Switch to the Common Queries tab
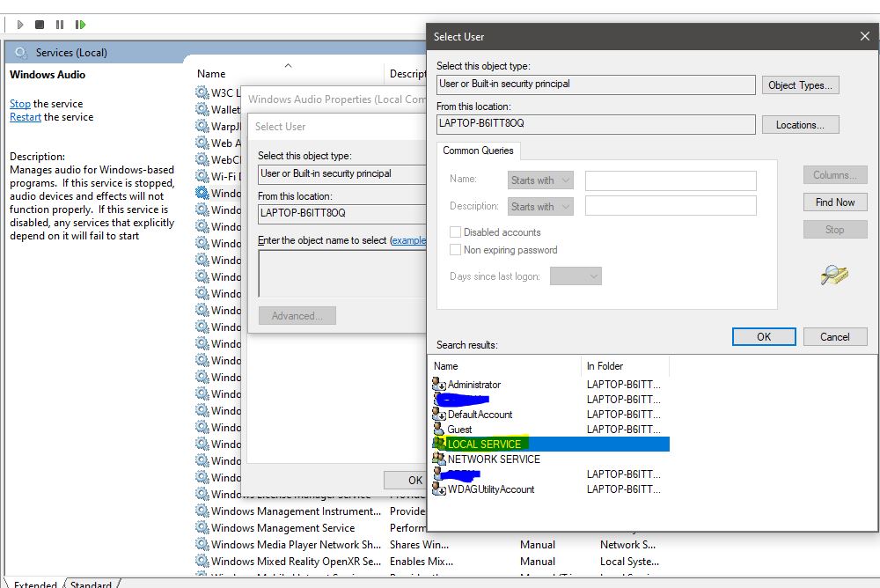 tap(478, 151)
